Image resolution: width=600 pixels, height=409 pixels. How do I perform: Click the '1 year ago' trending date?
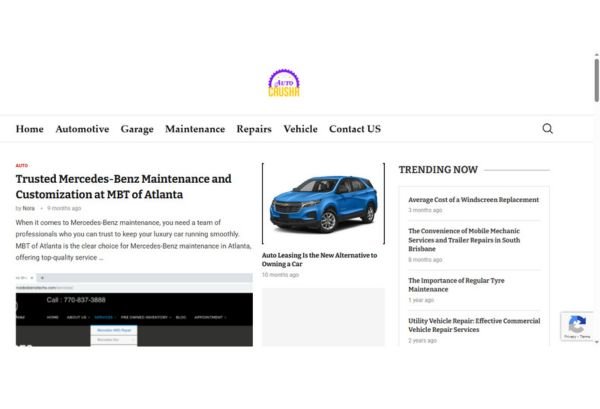click(x=421, y=300)
